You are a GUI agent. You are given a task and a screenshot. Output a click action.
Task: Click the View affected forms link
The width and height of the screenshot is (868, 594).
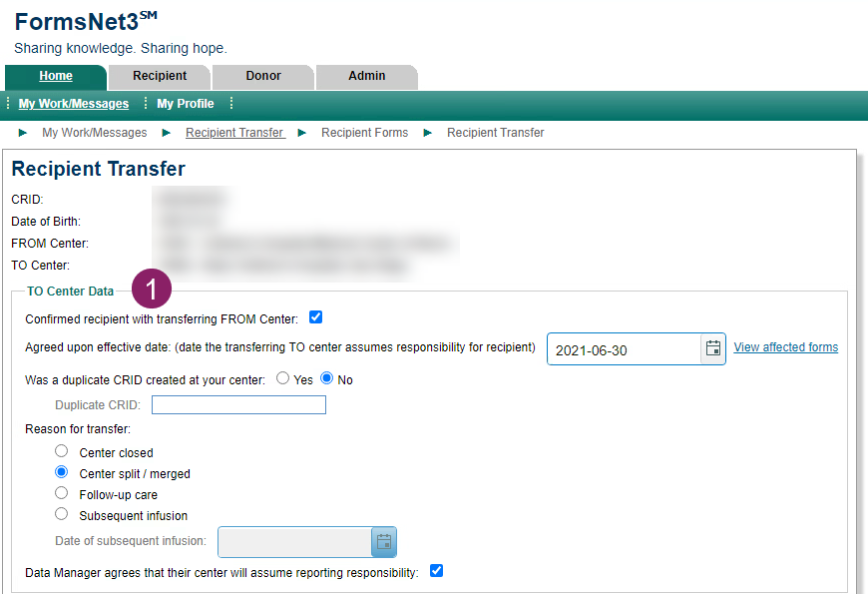click(785, 346)
